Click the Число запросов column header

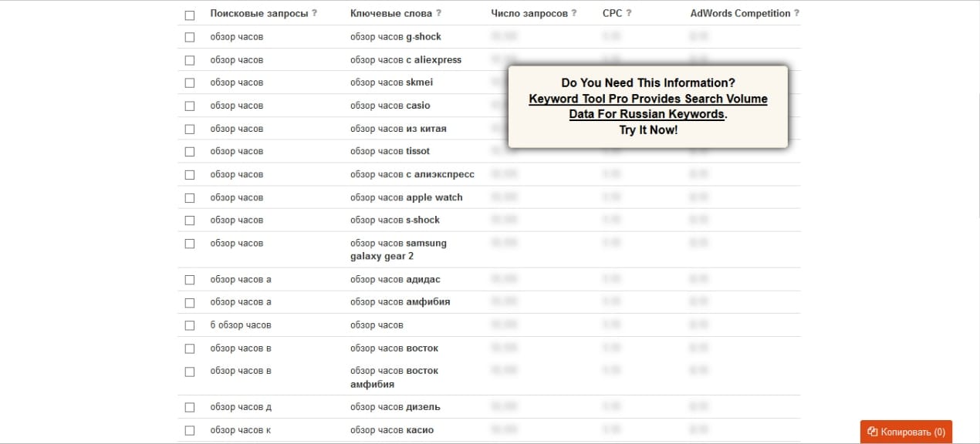click(529, 14)
